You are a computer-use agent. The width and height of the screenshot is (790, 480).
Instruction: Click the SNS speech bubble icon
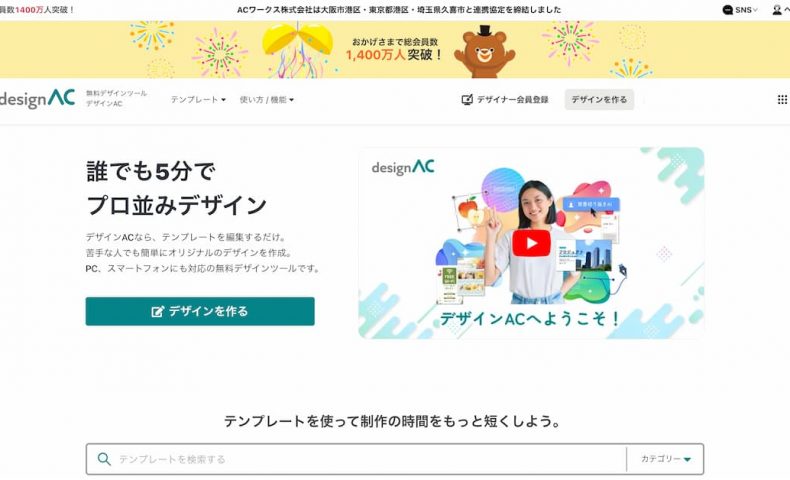point(727,10)
